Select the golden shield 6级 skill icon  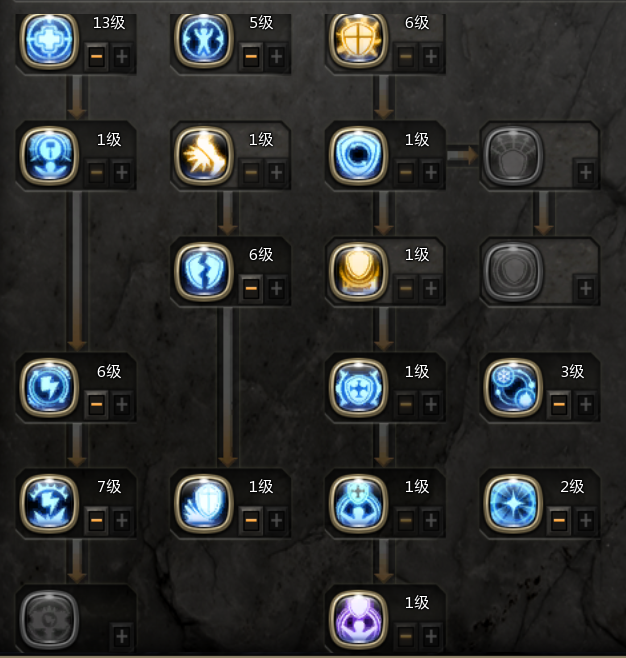(358, 40)
